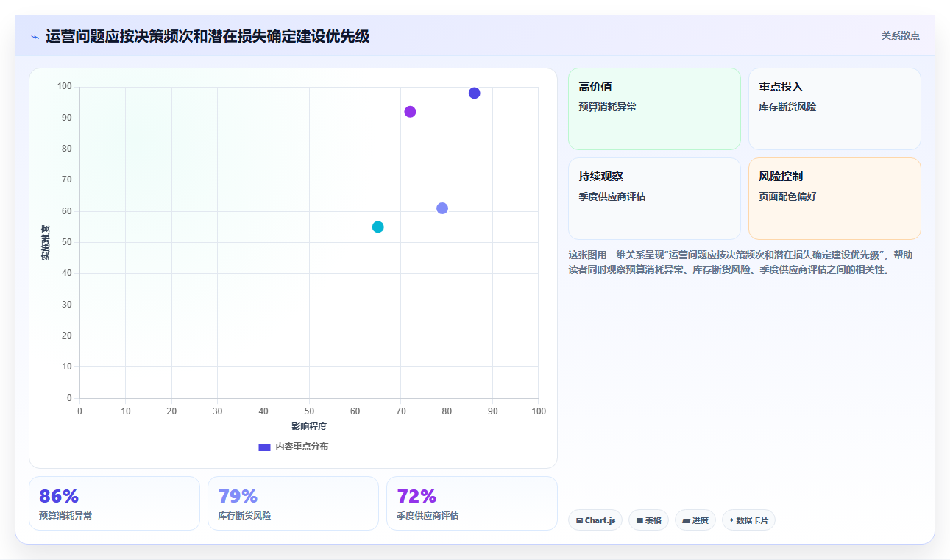Select the dark blue scatter point near 98

point(474,93)
